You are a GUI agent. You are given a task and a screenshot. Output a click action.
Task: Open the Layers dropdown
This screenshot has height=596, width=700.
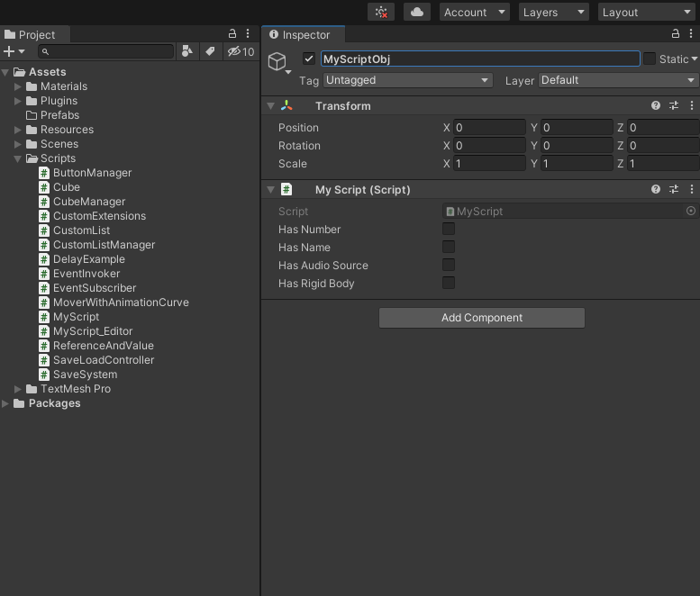pyautogui.click(x=553, y=12)
